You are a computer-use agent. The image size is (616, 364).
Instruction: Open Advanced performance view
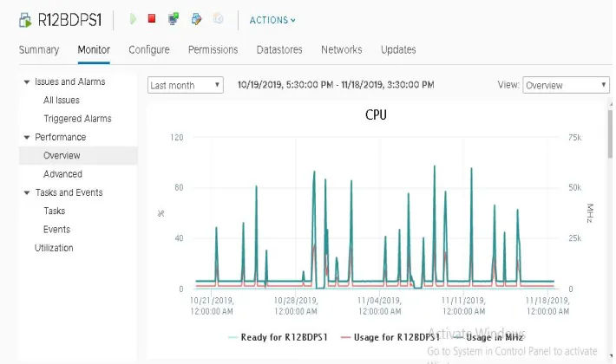[x=62, y=174]
